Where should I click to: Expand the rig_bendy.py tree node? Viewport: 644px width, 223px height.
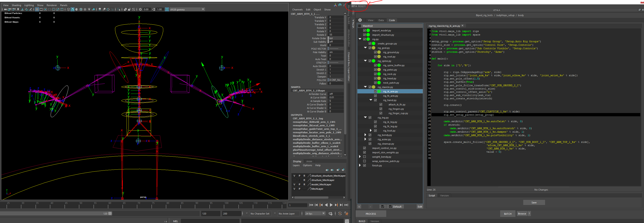click(365, 135)
